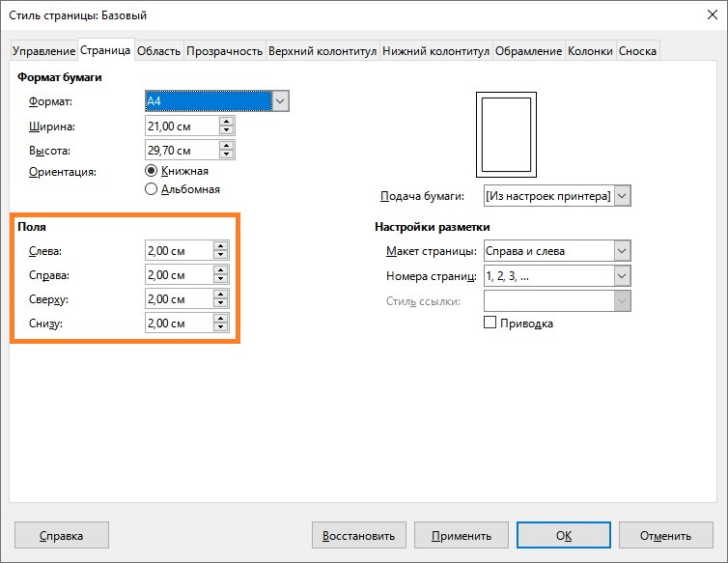Viewport: 728px width, 563px height.
Task: Select the Альбомная landscape orientation
Action: [151, 189]
